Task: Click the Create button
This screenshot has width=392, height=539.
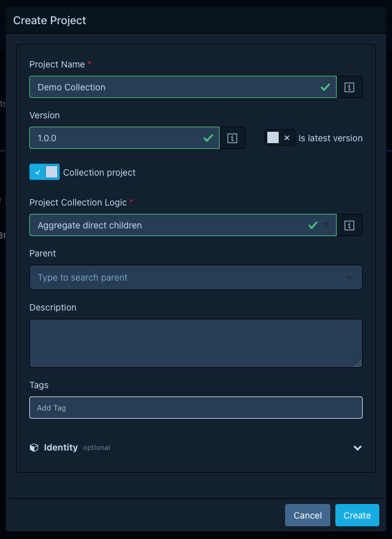Action: pos(357,515)
